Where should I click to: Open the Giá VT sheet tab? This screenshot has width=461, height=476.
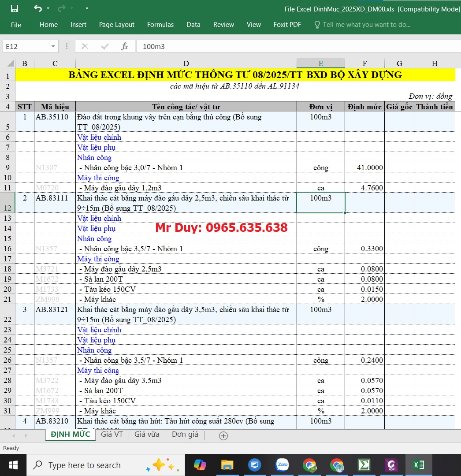112,435
